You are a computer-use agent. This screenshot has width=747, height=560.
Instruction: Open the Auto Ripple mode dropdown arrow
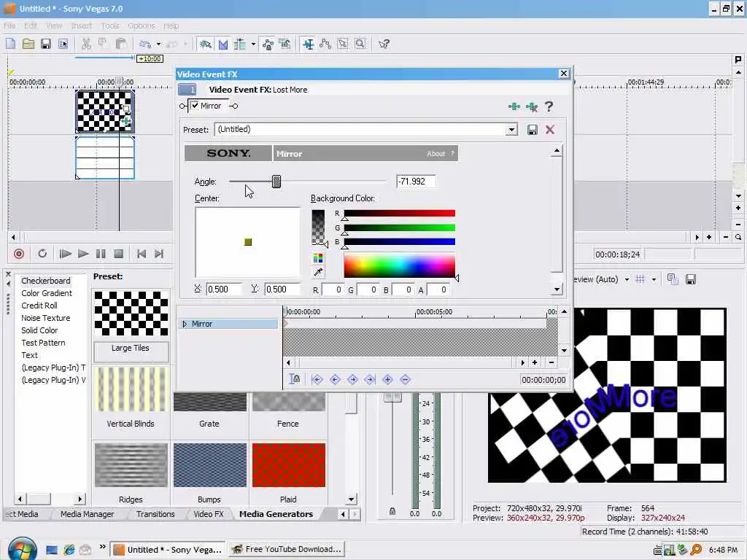[253, 44]
